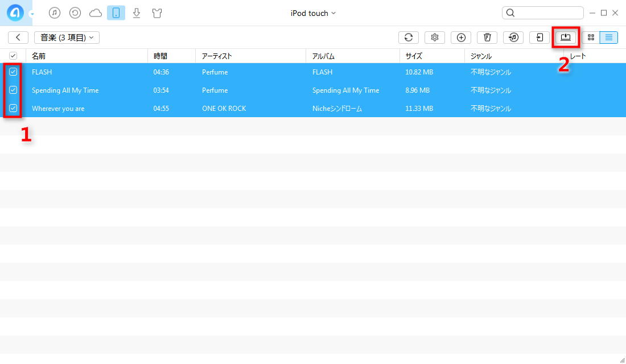Click the search magnifier icon
This screenshot has height=364, width=626.
[510, 13]
